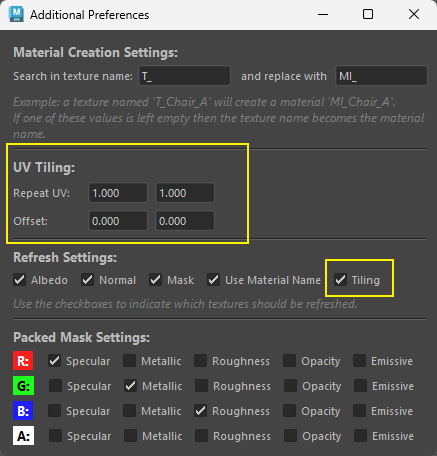This screenshot has height=456, width=437.
Task: Toggle the Use Material Name checkbox
Action: [213, 280]
